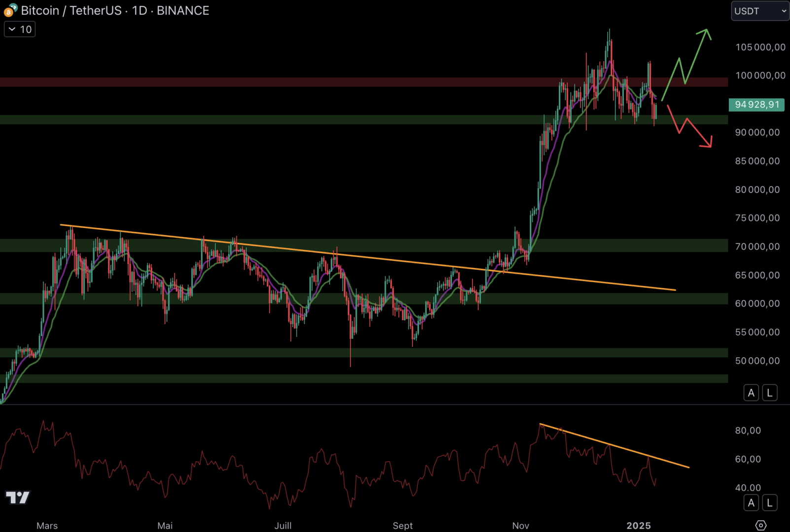The height and width of the screenshot is (532, 790).
Task: Toggle log scale L on price pane
Action: [769, 393]
